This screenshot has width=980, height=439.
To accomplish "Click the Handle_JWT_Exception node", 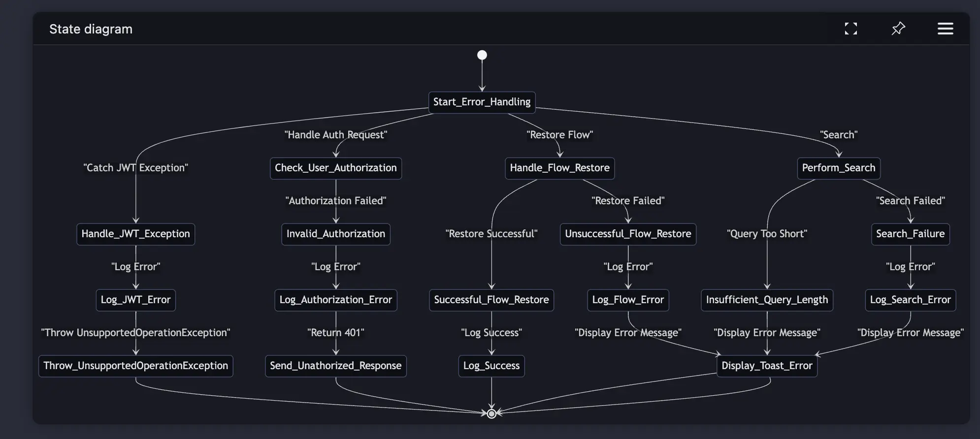I will (136, 234).
